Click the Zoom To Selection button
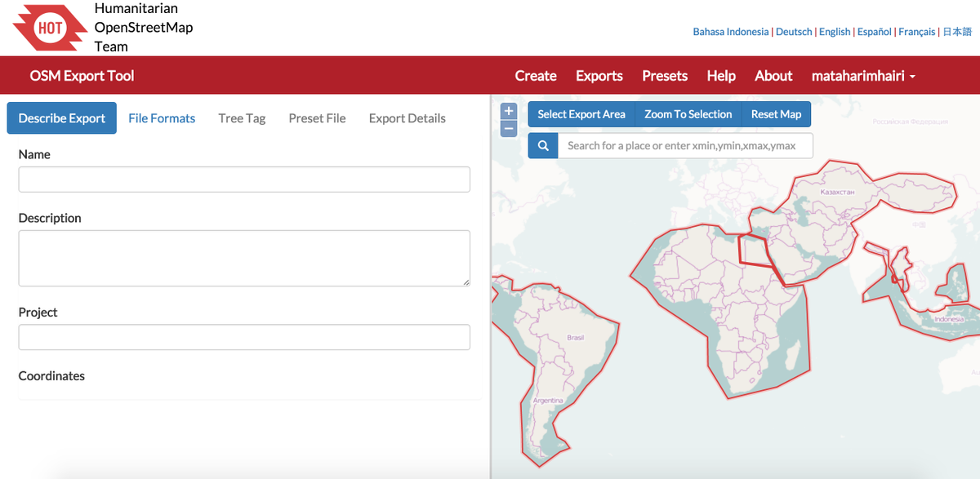The width and height of the screenshot is (980, 479). coord(688,114)
